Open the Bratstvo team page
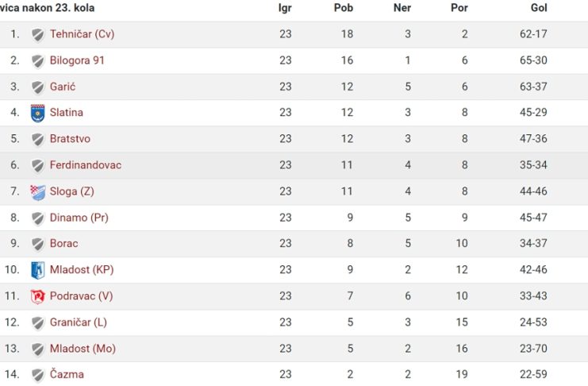 (x=70, y=139)
